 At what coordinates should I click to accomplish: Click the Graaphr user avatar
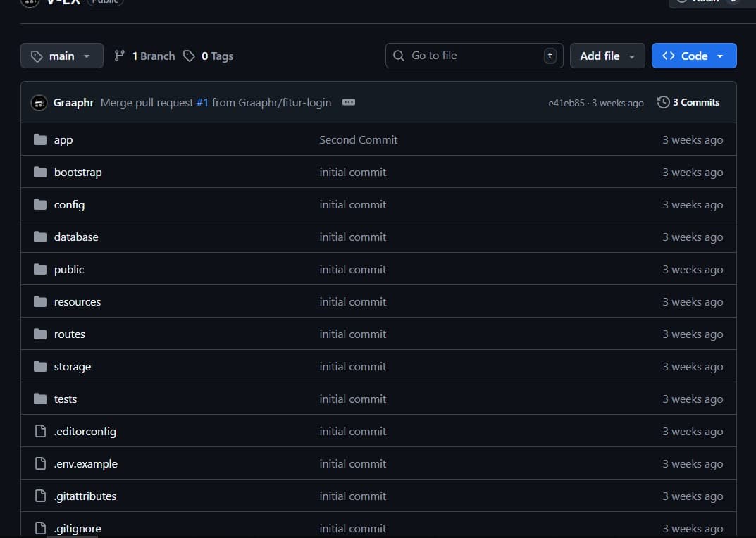(x=39, y=103)
